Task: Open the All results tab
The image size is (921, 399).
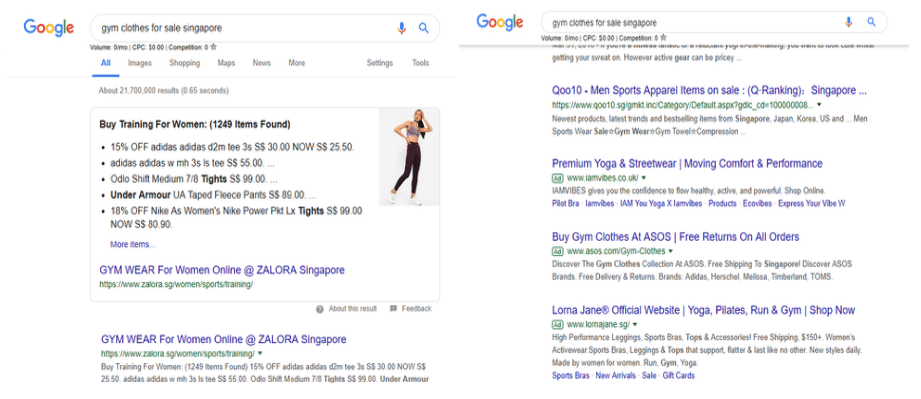Action: coord(105,63)
